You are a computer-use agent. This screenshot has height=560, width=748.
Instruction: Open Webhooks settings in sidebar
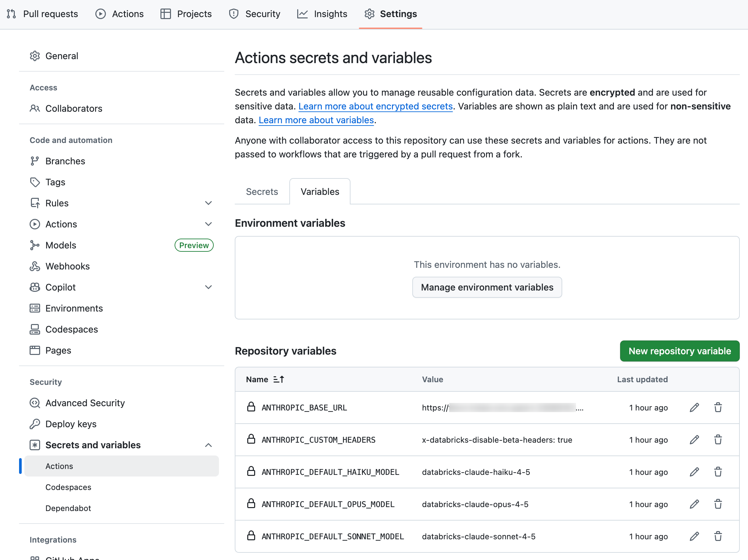coord(67,266)
